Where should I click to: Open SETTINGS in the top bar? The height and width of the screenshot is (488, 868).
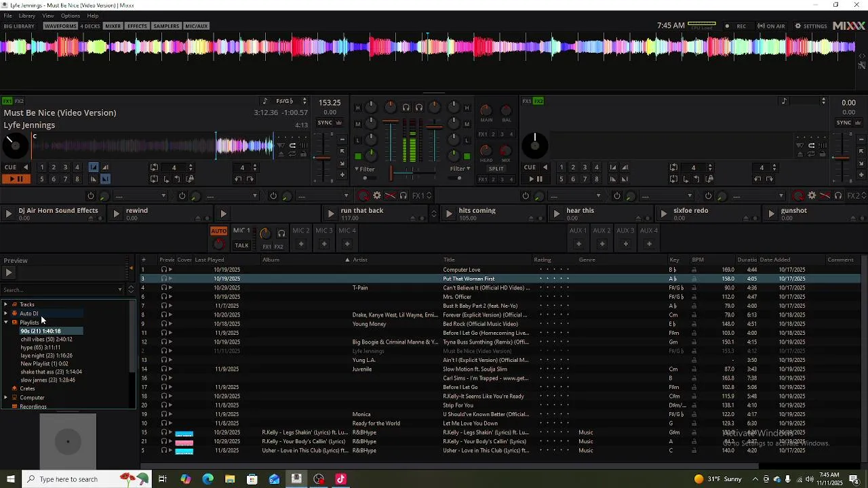(811, 26)
